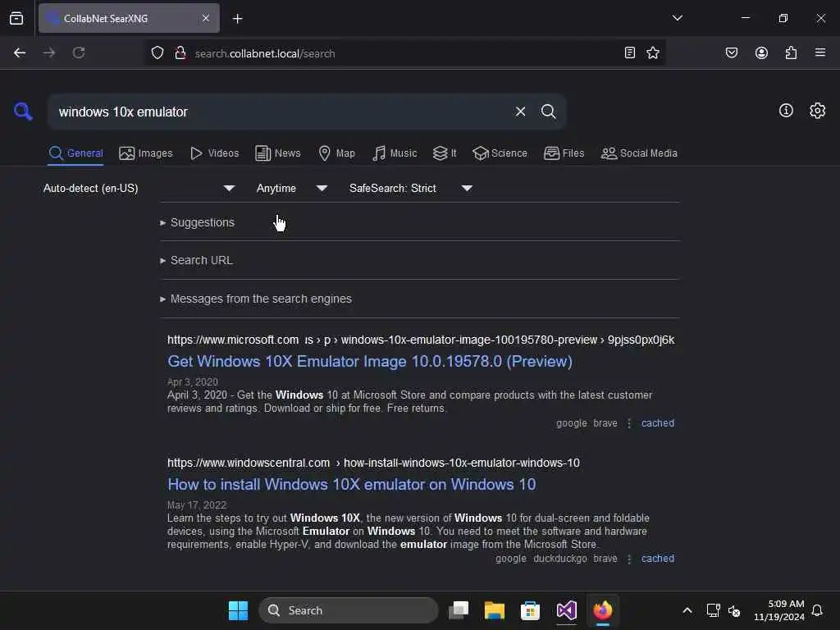Viewport: 840px width, 630px height.
Task: Open Microsoft Store from taskbar
Action: tap(531, 610)
